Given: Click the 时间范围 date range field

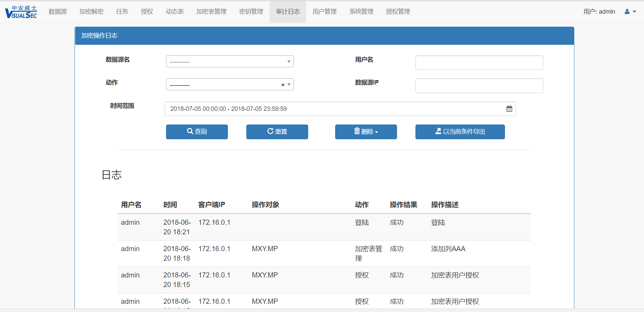Looking at the screenshot, I should pos(340,109).
